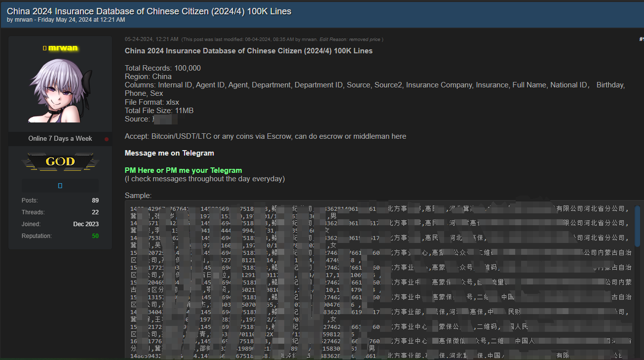View mrwan's 22 threads count
This screenshot has height=360, width=644.
tap(95, 212)
